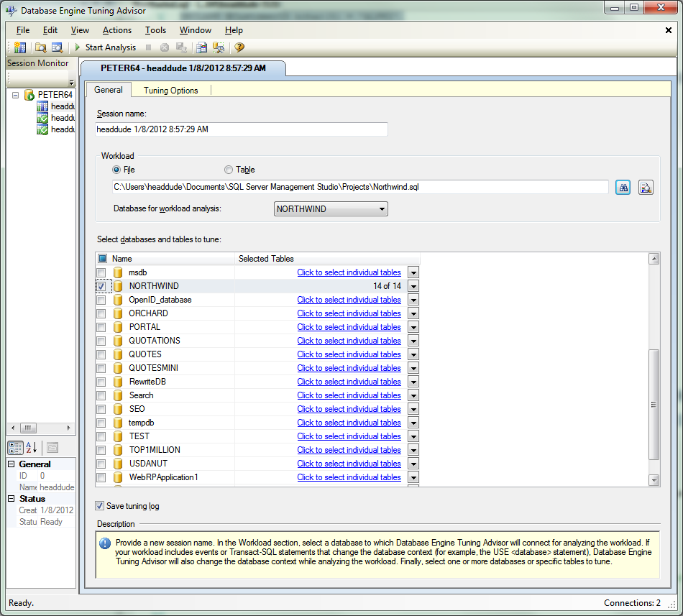Click the individual tables link for tempdb
The width and height of the screenshot is (683, 616).
click(349, 423)
